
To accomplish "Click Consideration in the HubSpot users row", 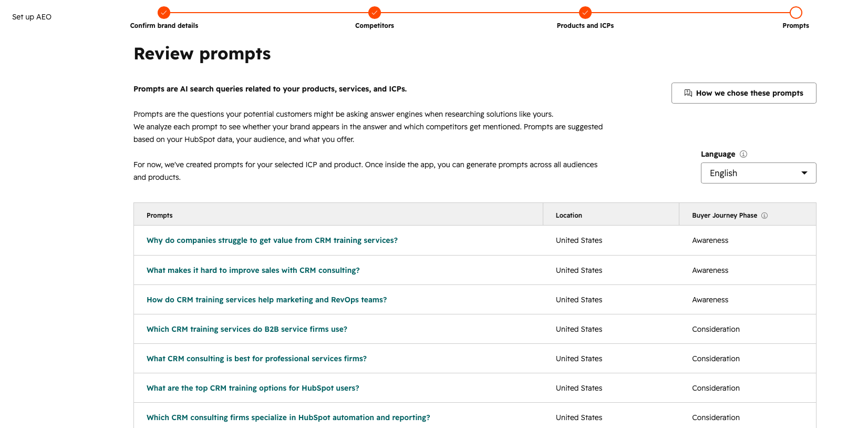I will point(716,388).
